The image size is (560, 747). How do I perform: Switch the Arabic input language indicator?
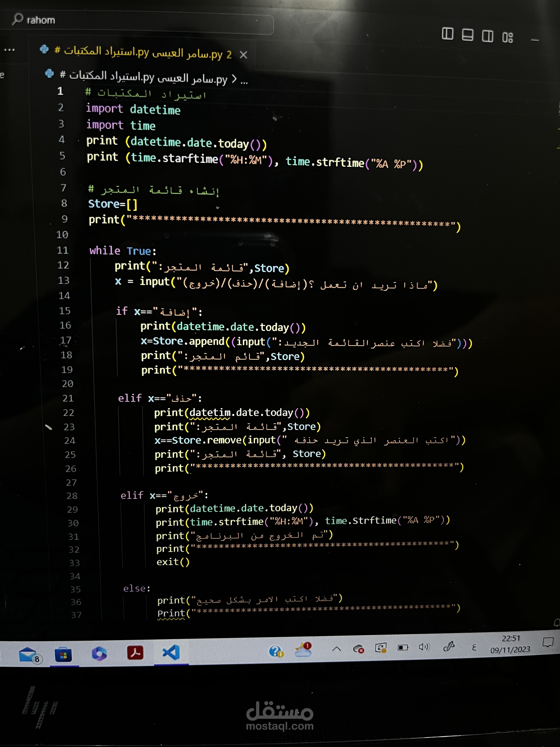click(474, 647)
